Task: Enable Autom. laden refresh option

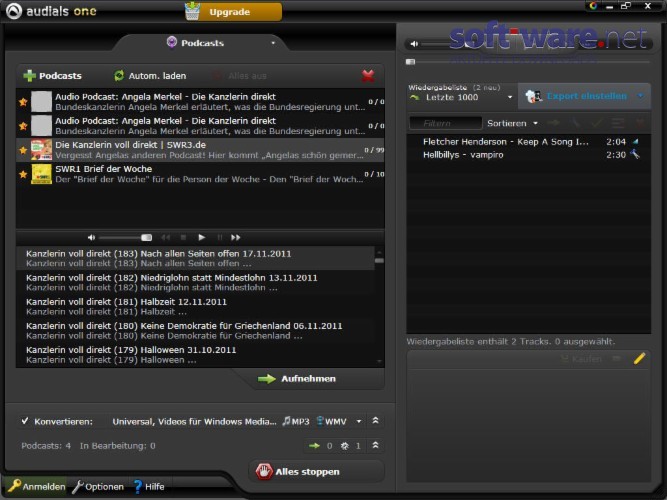Action: point(150,76)
